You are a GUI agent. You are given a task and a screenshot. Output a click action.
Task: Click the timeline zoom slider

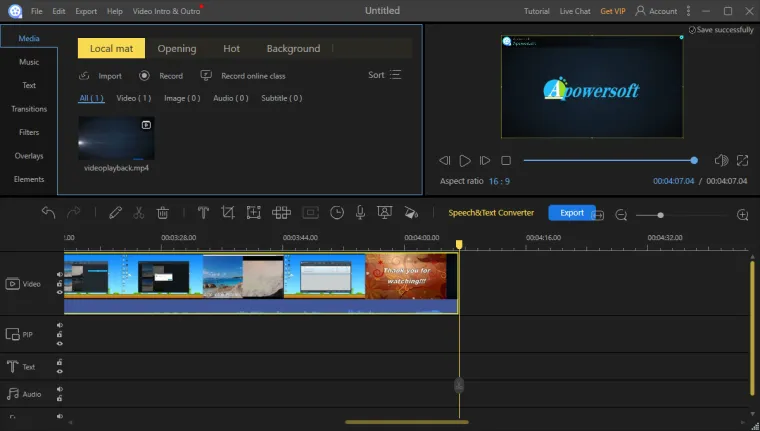(660, 215)
